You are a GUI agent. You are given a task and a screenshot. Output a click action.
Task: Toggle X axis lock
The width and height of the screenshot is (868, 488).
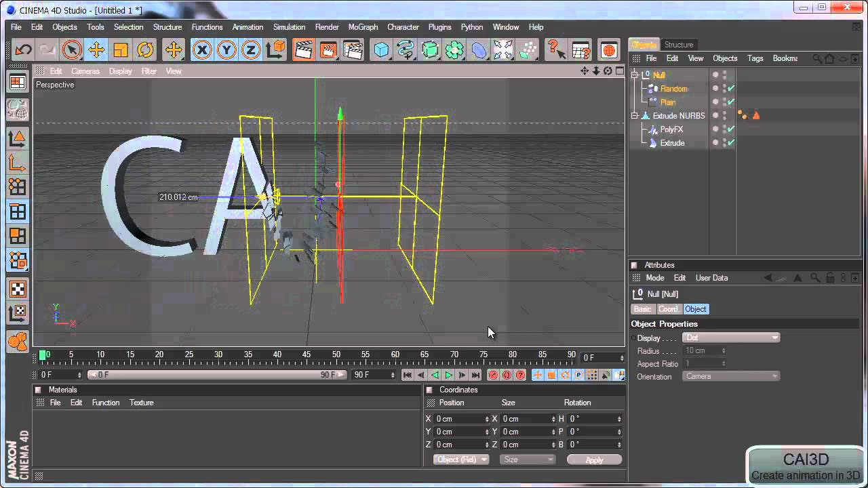201,50
